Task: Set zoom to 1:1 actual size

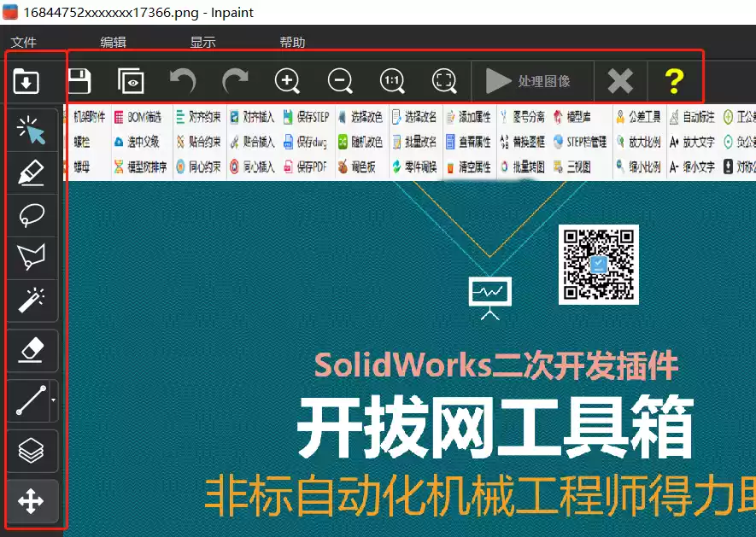Action: click(x=392, y=80)
